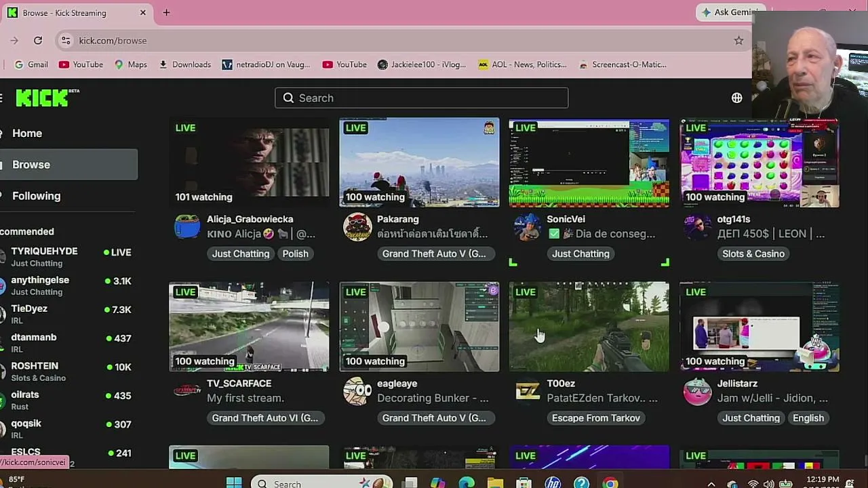Screen dimensions: 868x488
Task: Switch to Google Chrome in the taskbar
Action: (610, 483)
